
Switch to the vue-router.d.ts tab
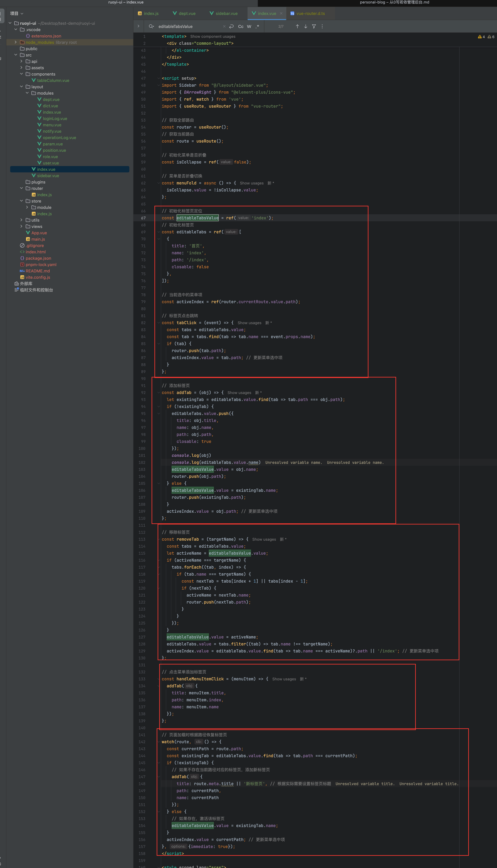coord(307,13)
